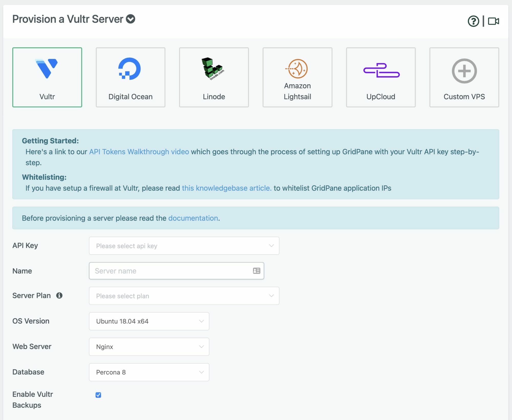The width and height of the screenshot is (512, 420).
Task: Open the help question mark icon
Action: pyautogui.click(x=473, y=21)
